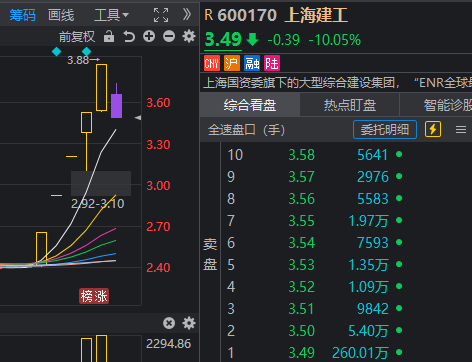472x362 pixels.
Task: Open the order book hamburger menu
Action: [x=461, y=130]
